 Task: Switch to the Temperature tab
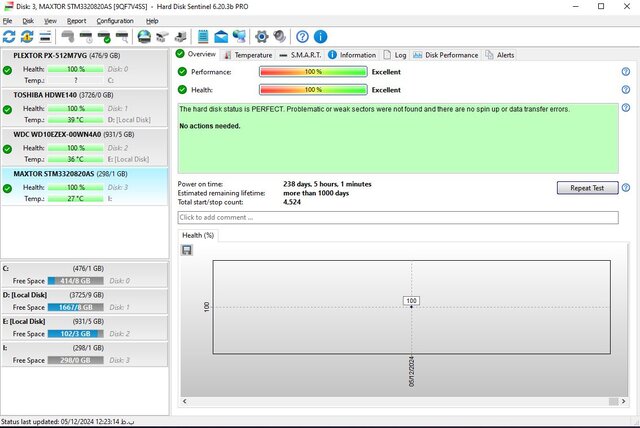click(x=246, y=55)
